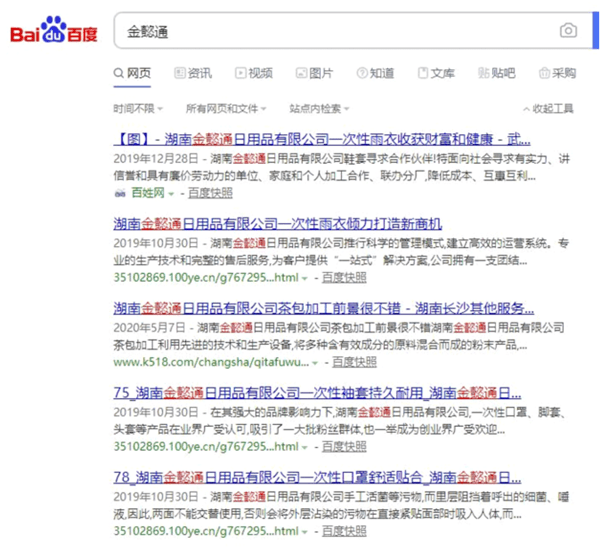This screenshot has width=600, height=551.
Task: Open result 78_一次性口罩舒适贴合
Action: click(317, 478)
